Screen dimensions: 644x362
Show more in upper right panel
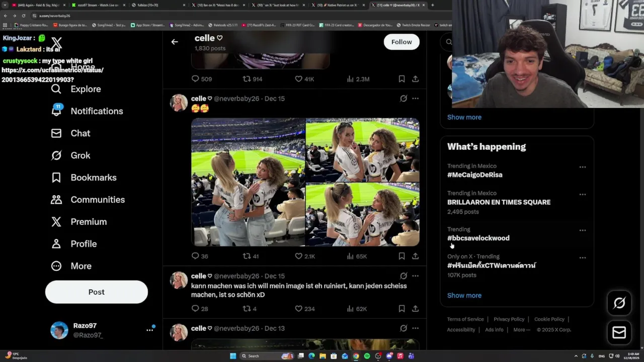(x=464, y=117)
